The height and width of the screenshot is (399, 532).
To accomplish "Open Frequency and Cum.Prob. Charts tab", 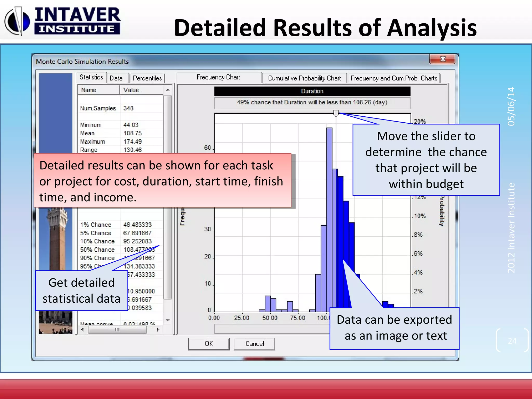I will [x=394, y=78].
